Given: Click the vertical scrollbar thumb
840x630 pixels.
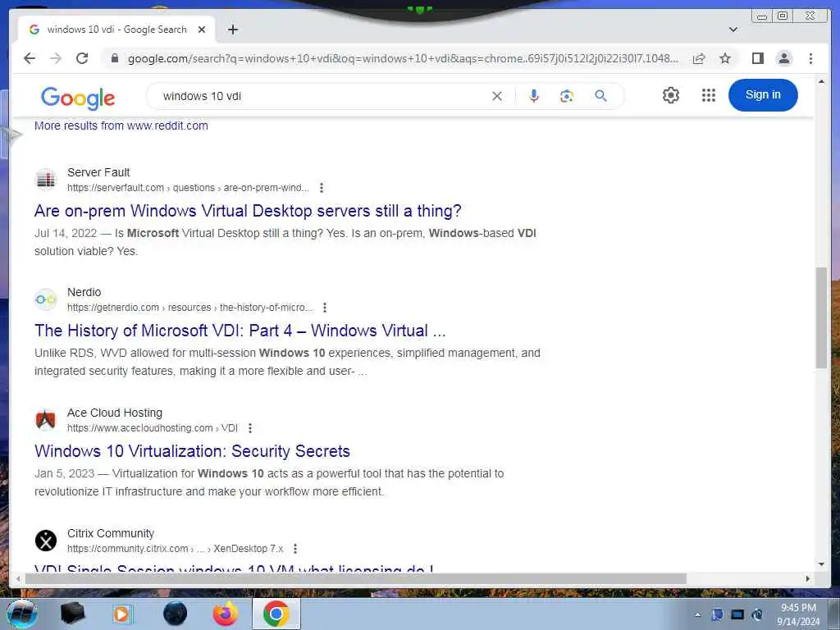Looking at the screenshot, I should point(821,317).
